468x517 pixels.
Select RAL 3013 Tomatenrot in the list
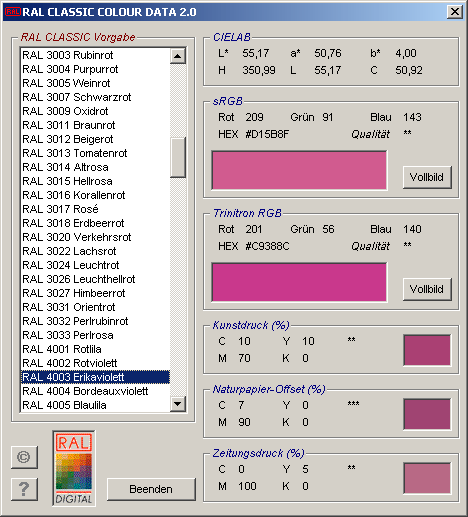pyautogui.click(x=95, y=153)
